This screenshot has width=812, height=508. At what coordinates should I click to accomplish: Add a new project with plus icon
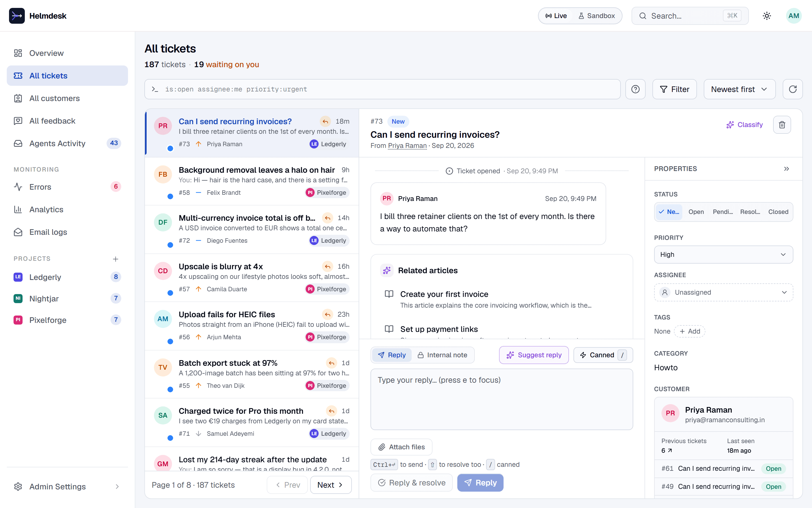point(115,259)
